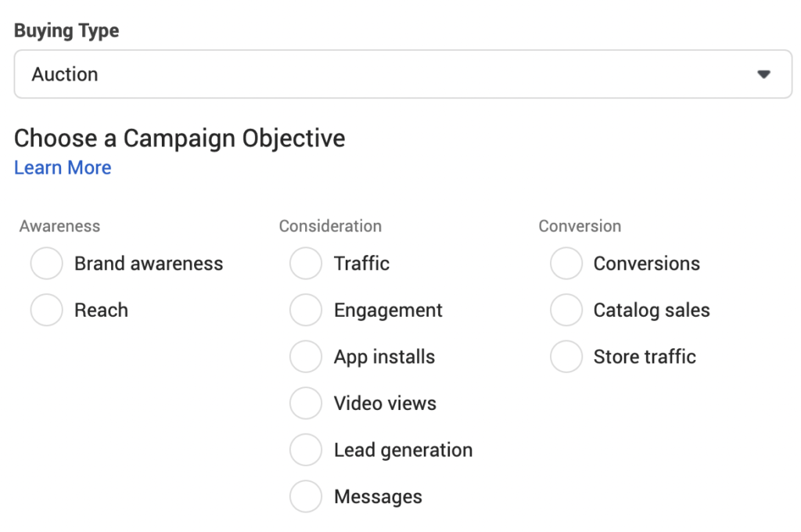Select the Traffic objective radio button
The width and height of the screenshot is (801, 532).
click(306, 264)
